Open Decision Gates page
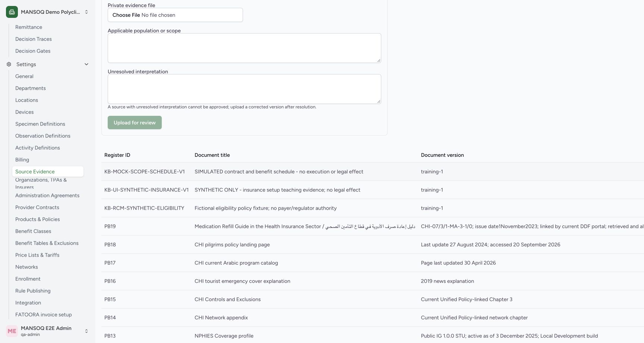The width and height of the screenshot is (644, 343). [33, 51]
